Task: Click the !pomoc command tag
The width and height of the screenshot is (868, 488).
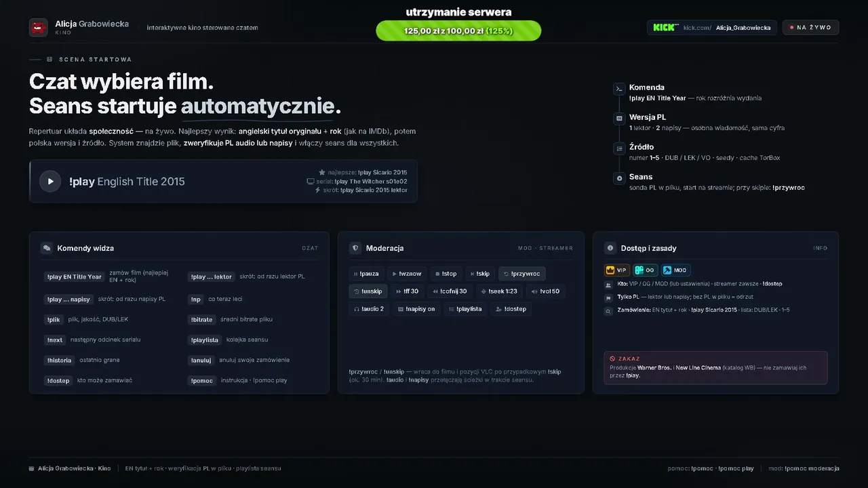Action: [x=202, y=380]
